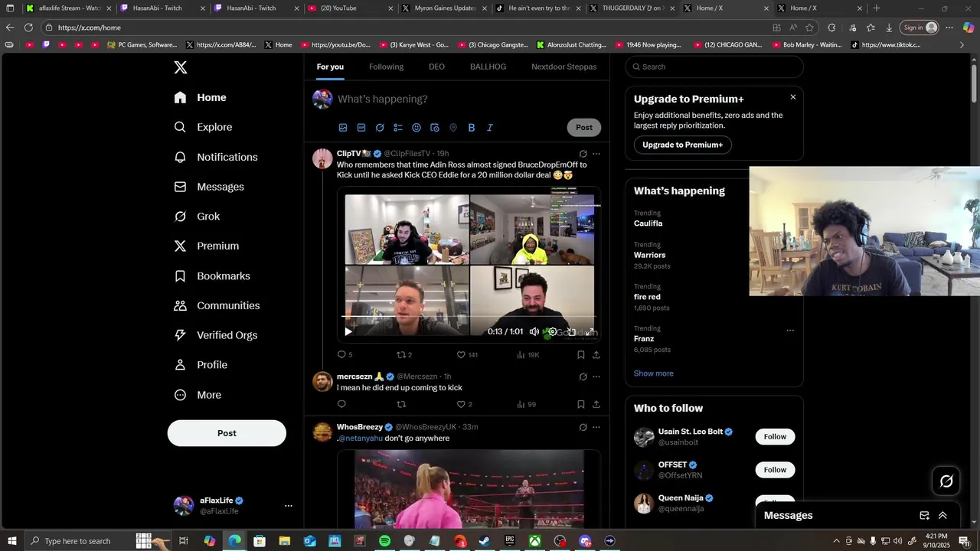980x551 pixels.
Task: Open the ClipTV post's more options menu
Action: pyautogui.click(x=596, y=154)
